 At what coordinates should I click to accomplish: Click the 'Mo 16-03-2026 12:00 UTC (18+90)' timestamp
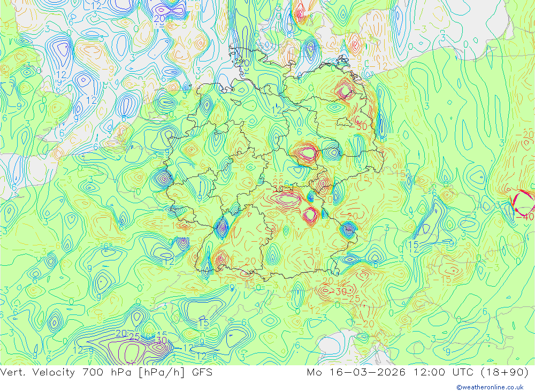pos(418,372)
